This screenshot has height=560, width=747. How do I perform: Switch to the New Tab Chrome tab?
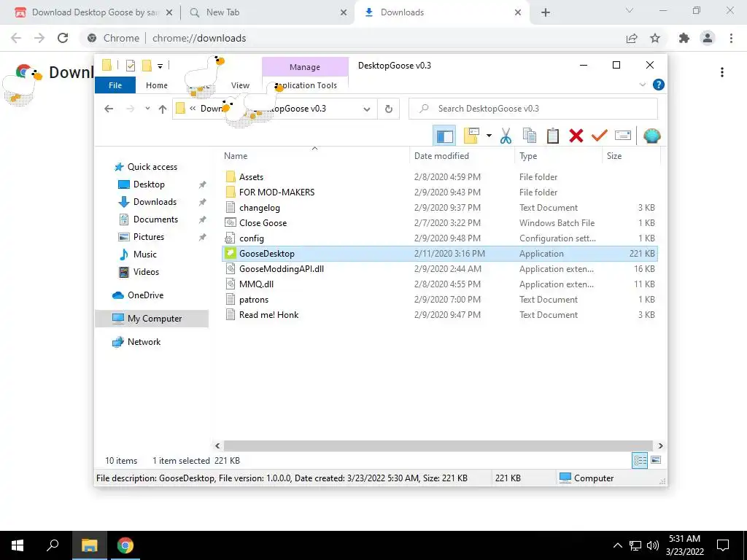[x=268, y=12]
